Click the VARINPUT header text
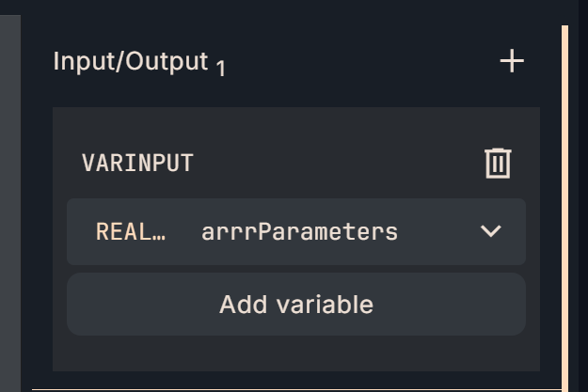This screenshot has height=392, width=588. (137, 163)
